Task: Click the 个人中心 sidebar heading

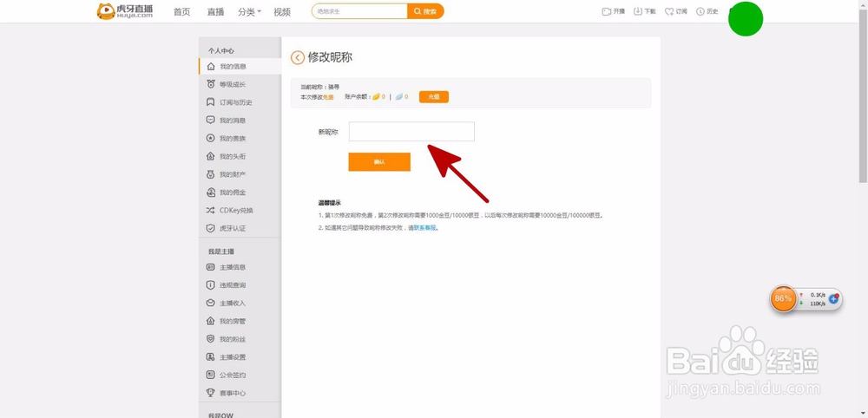Action: click(220, 51)
